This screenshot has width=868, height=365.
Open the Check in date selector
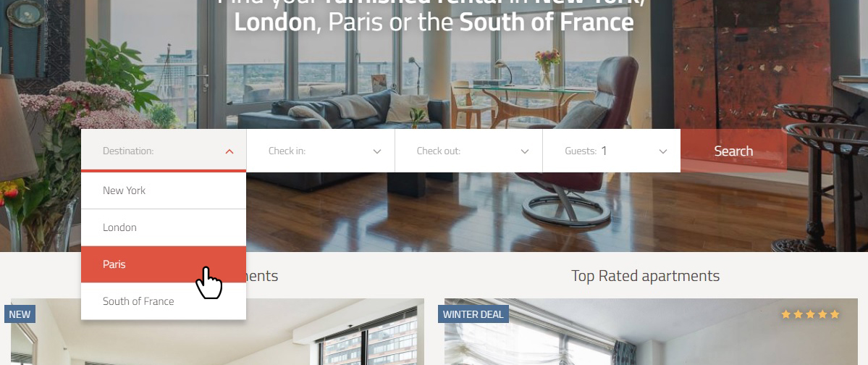(x=321, y=151)
